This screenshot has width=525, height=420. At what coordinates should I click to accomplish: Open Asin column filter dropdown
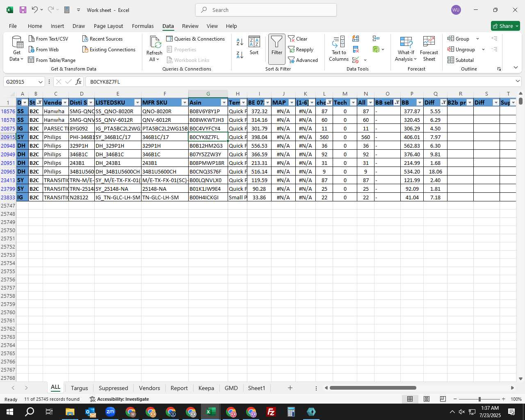coord(224,103)
